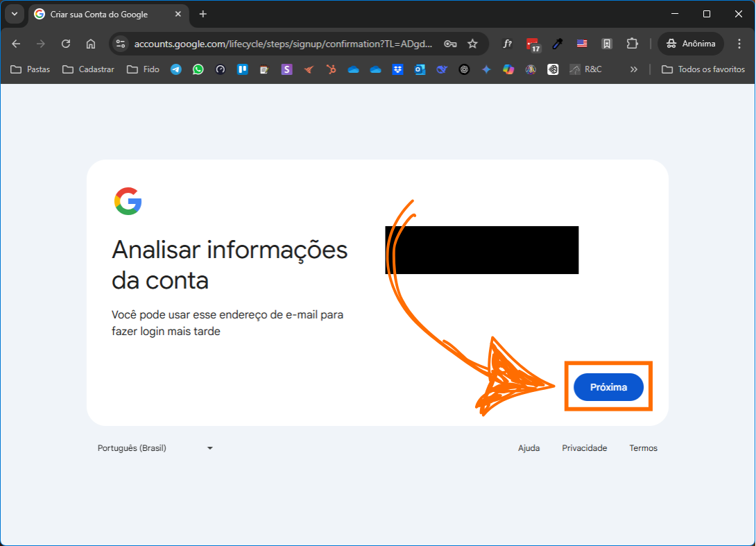Click the eyedropper color picker extension
The width and height of the screenshot is (756, 546).
click(x=557, y=44)
